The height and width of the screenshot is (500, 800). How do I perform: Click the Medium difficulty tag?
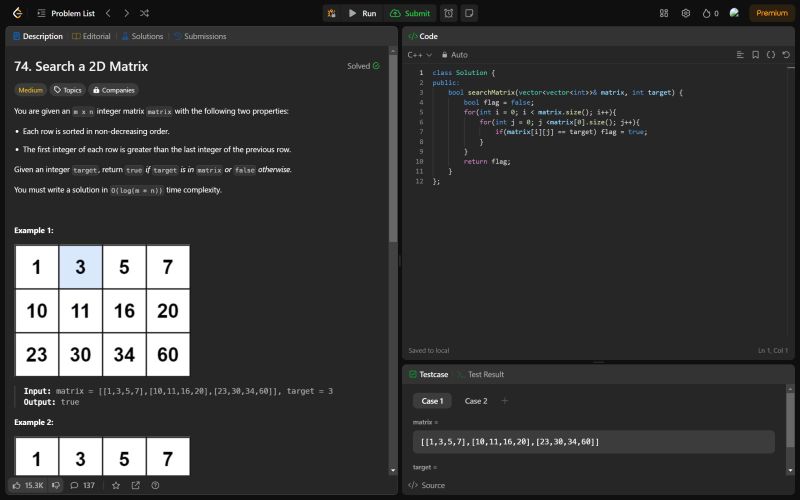tap(31, 90)
